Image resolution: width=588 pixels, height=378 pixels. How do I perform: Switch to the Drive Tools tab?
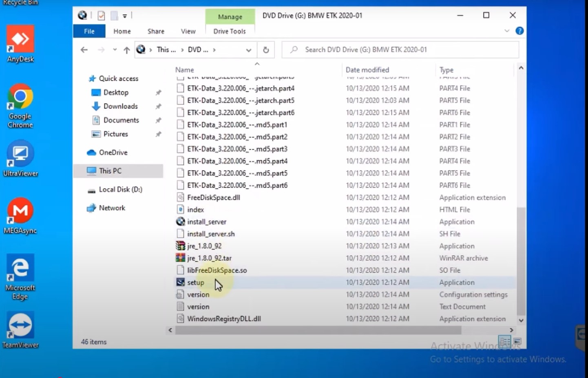point(230,31)
